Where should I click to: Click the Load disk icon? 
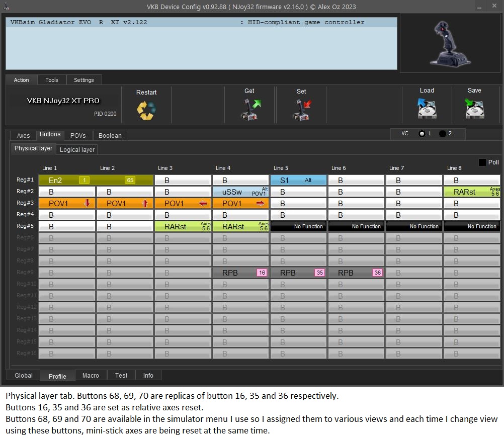(427, 108)
